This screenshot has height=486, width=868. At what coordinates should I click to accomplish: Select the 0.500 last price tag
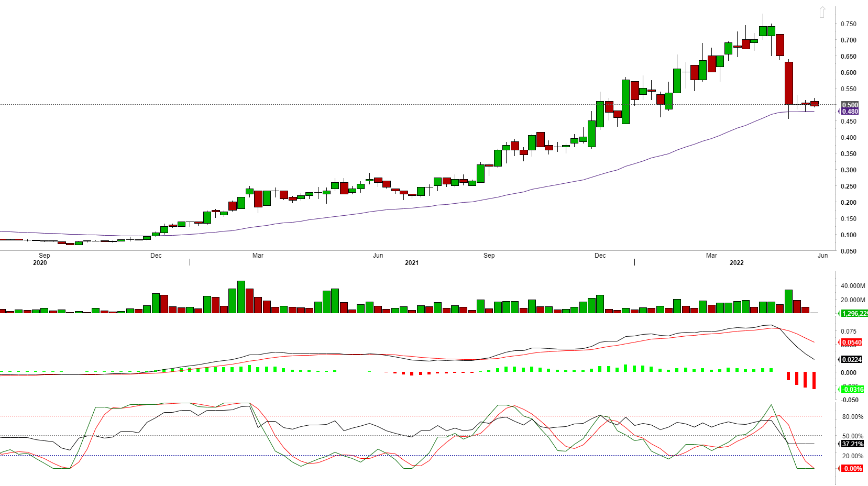[x=850, y=105]
